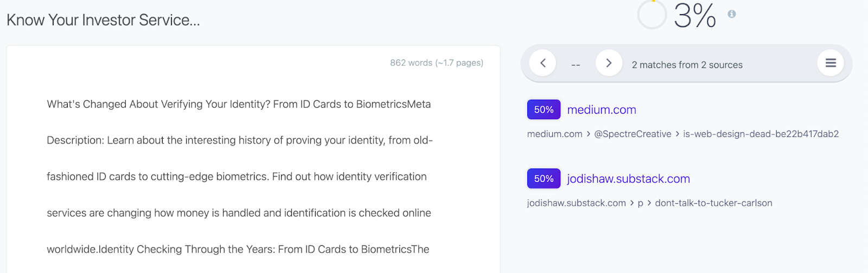Click the 862 words page count
The height and width of the screenshot is (273, 868).
pos(436,63)
